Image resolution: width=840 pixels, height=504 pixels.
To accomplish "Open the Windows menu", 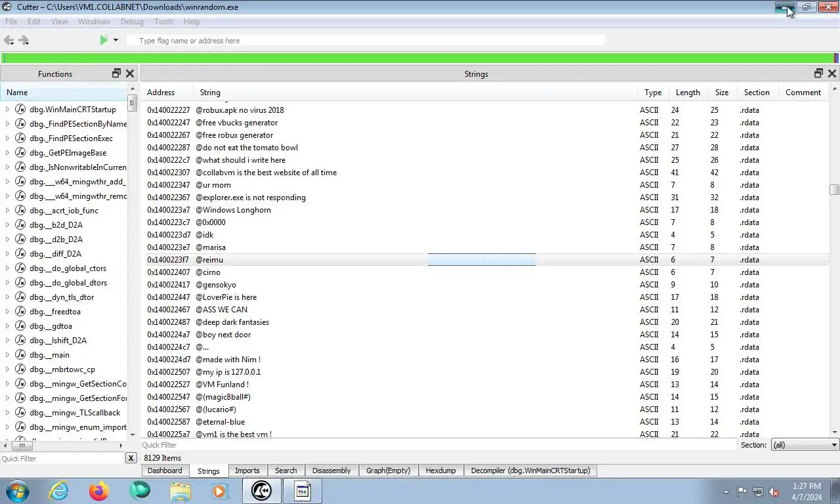I will [x=94, y=22].
